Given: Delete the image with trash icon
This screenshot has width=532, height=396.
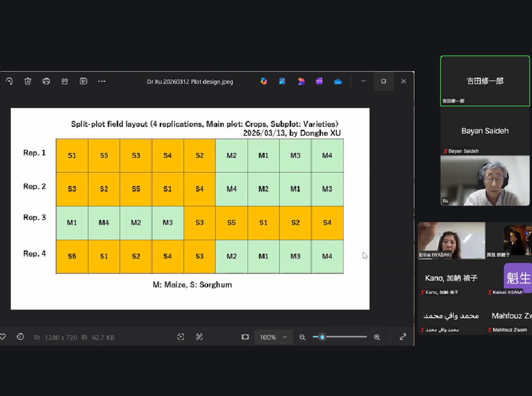Looking at the screenshot, I should (x=28, y=81).
